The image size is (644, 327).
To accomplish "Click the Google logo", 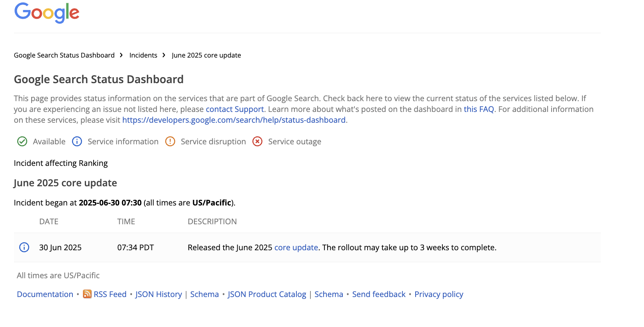I will [x=47, y=12].
